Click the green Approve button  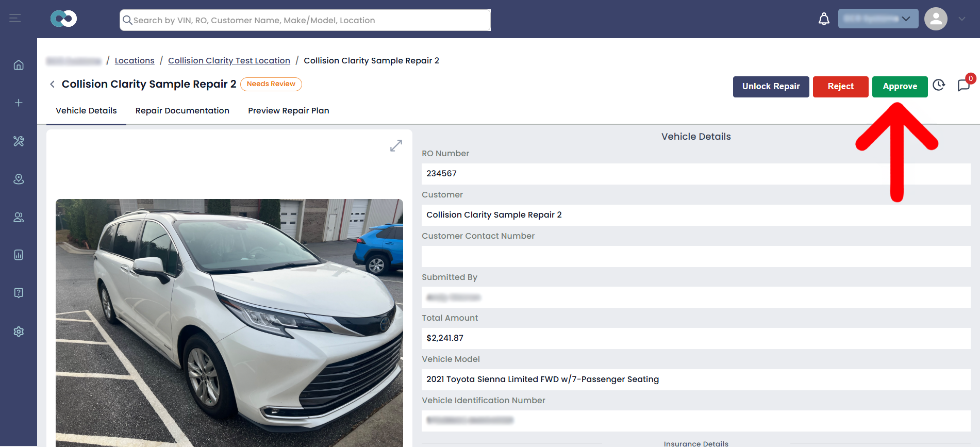coord(900,87)
